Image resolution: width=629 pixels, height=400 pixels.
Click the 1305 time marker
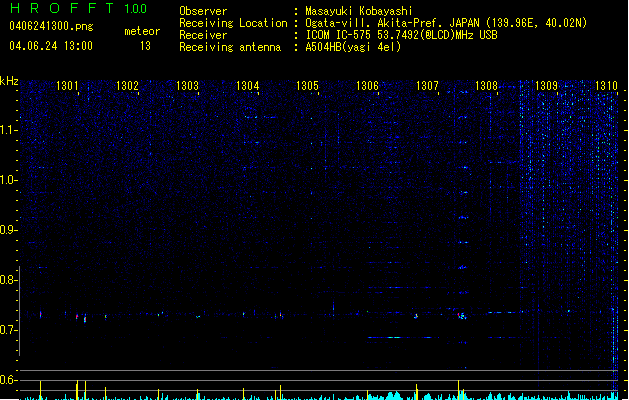coord(307,86)
